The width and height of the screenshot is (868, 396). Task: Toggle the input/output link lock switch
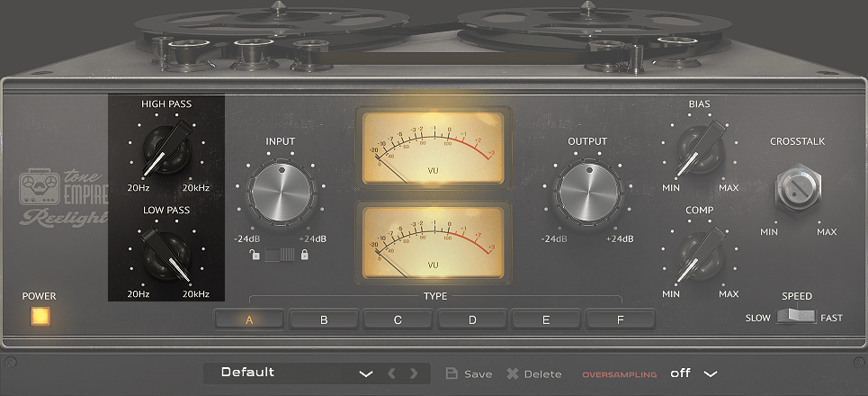point(280,256)
